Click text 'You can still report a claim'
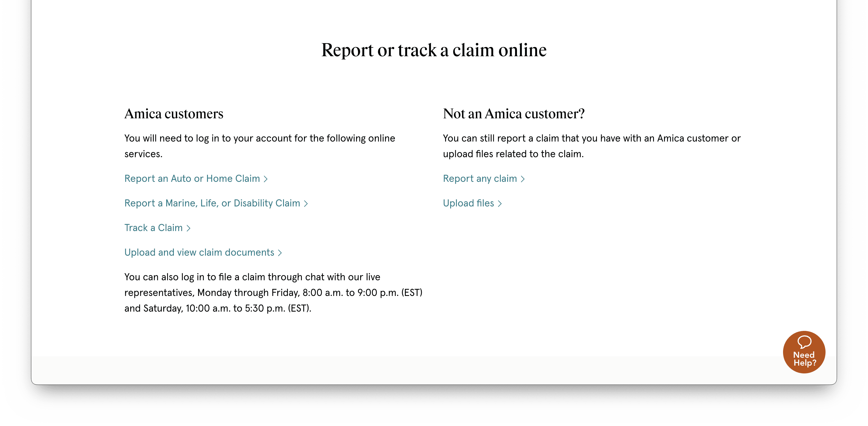This screenshot has height=426, width=868. pyautogui.click(x=501, y=138)
